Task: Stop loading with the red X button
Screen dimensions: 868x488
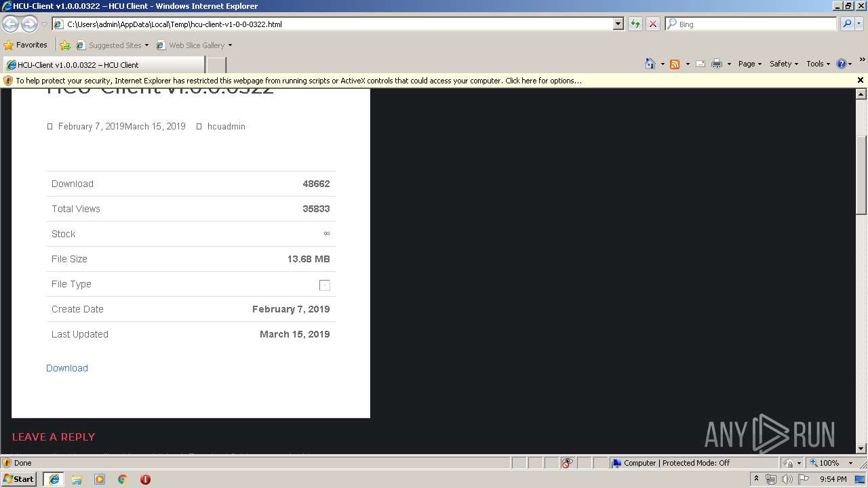Action: tap(653, 24)
